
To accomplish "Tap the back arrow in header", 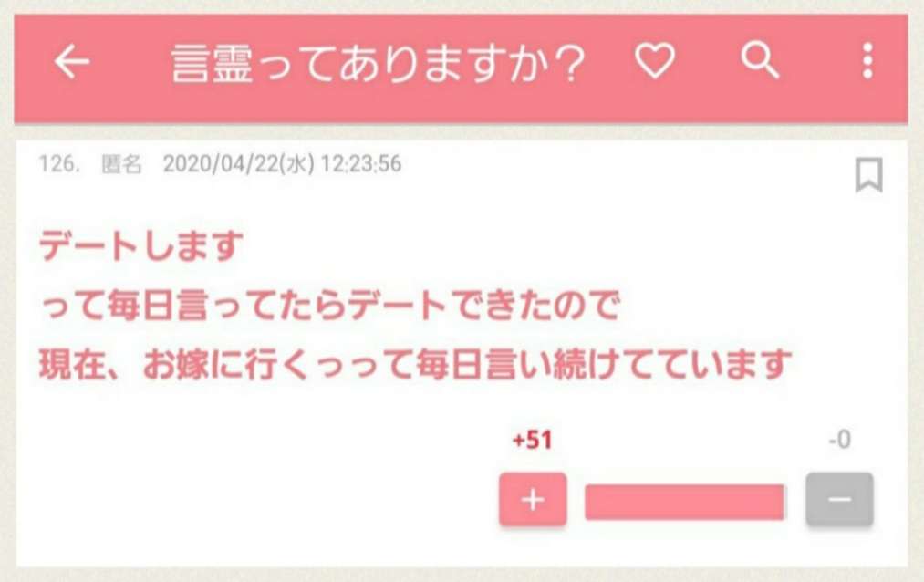I will 72,61.
